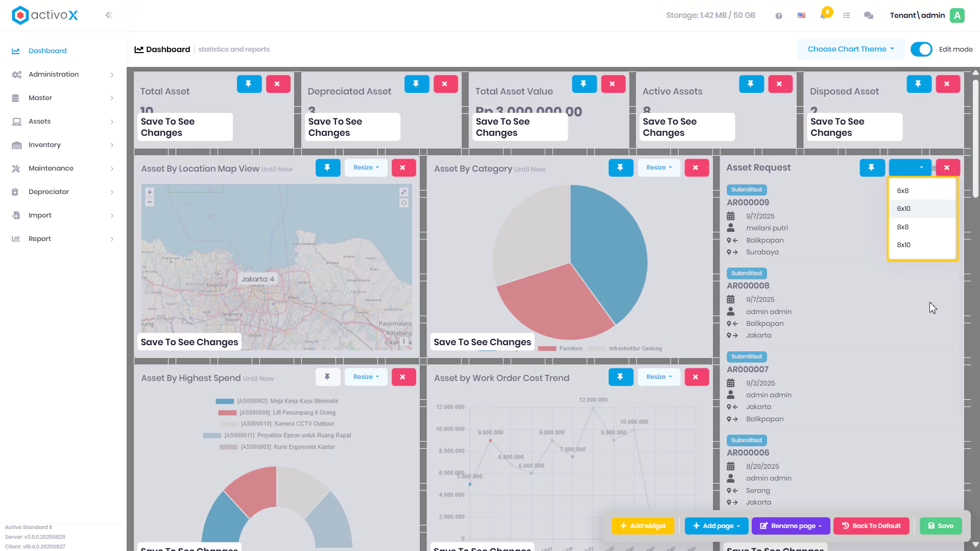This screenshot has height=551, width=980.
Task: Expand the map to fullscreen
Action: 403,192
